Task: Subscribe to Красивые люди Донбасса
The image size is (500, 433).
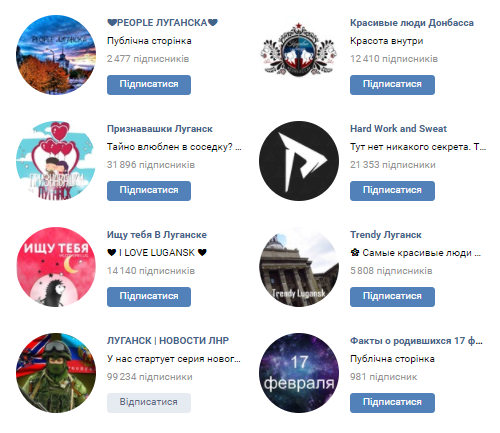Action: click(x=392, y=85)
